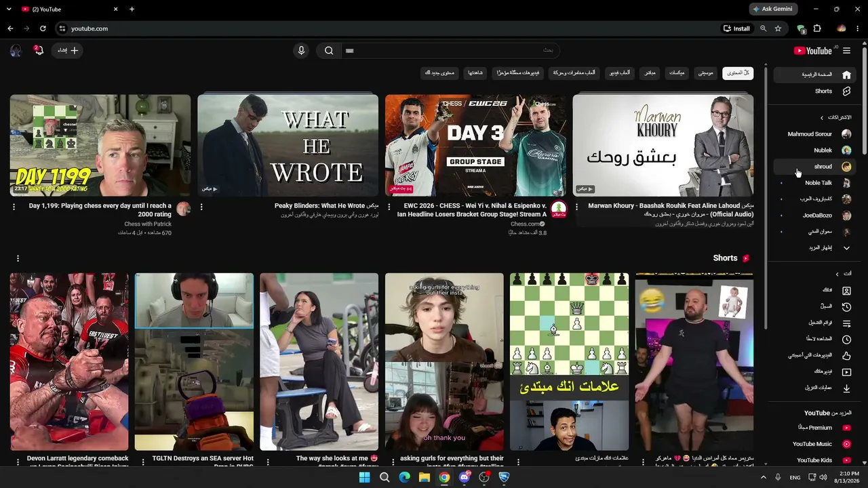Select the Live (مباشر) filter chip

(649, 73)
